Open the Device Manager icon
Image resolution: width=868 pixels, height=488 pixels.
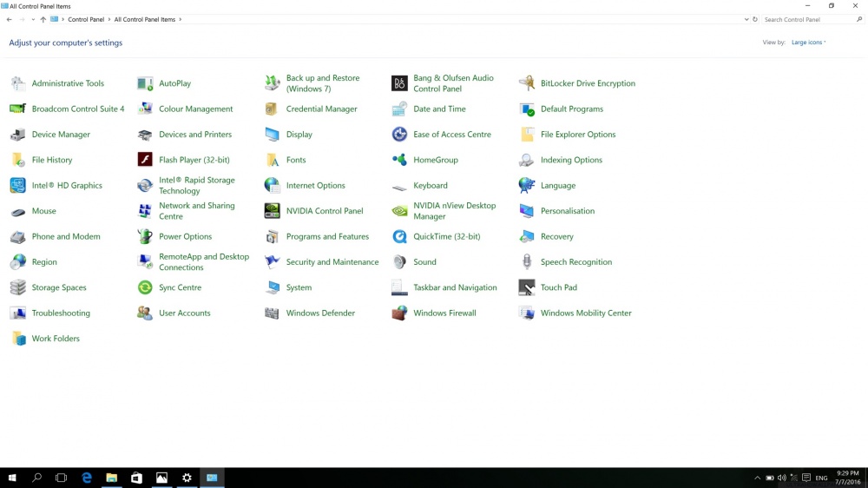pos(17,135)
